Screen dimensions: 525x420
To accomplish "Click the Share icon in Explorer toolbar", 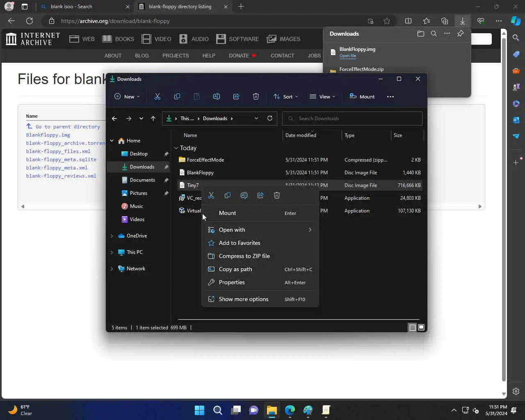I will 236,96.
